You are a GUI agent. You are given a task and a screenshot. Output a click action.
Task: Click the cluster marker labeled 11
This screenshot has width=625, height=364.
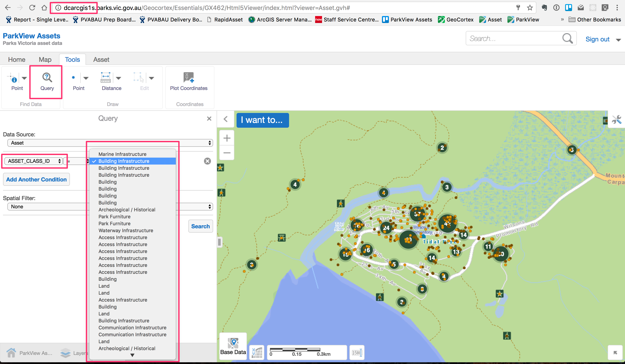point(488,246)
